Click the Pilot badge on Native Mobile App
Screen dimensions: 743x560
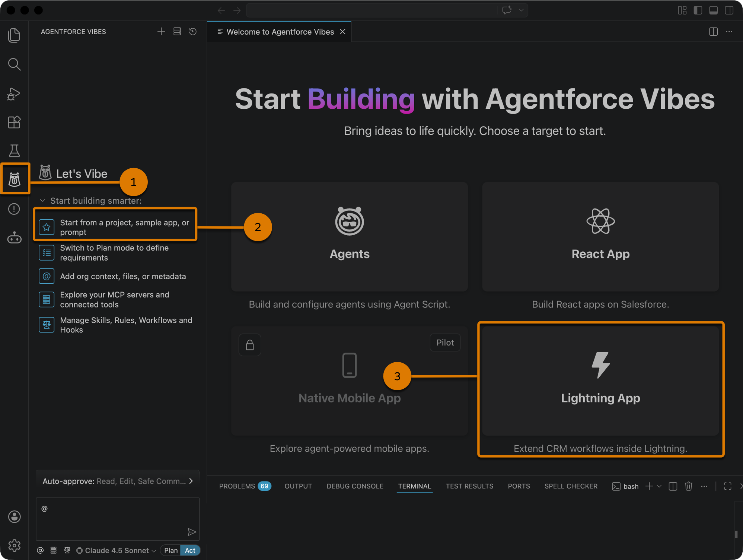click(445, 343)
